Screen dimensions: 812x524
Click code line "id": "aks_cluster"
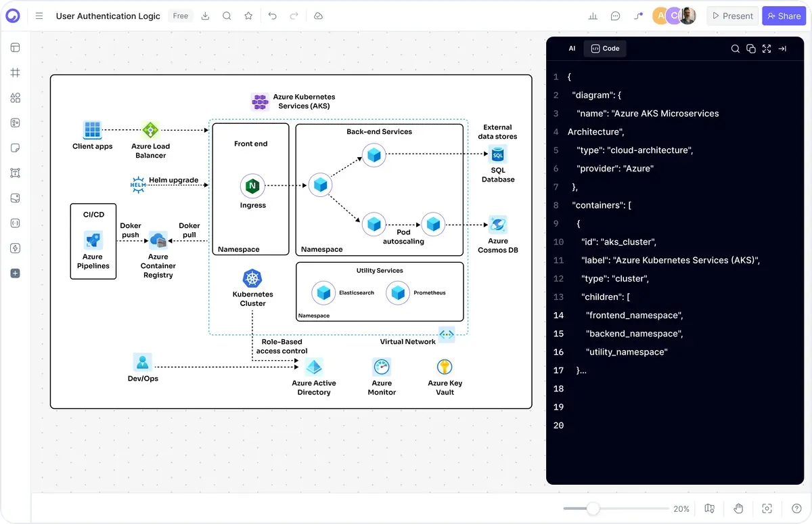(618, 241)
